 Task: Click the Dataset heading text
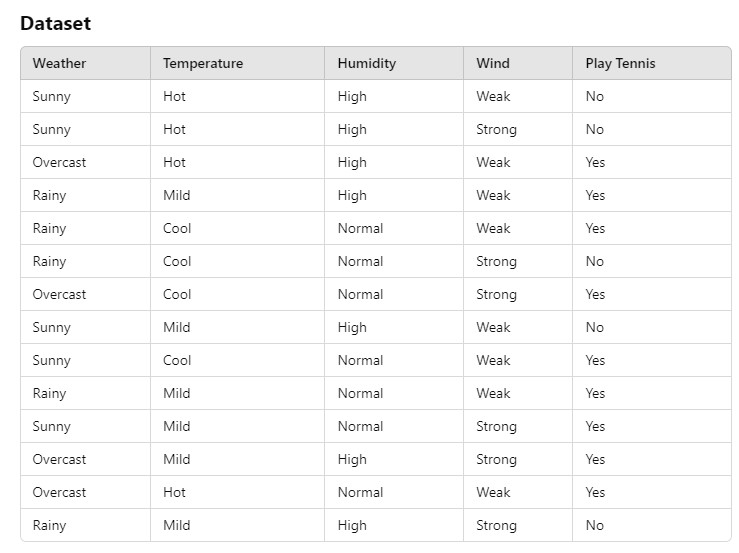click(55, 23)
